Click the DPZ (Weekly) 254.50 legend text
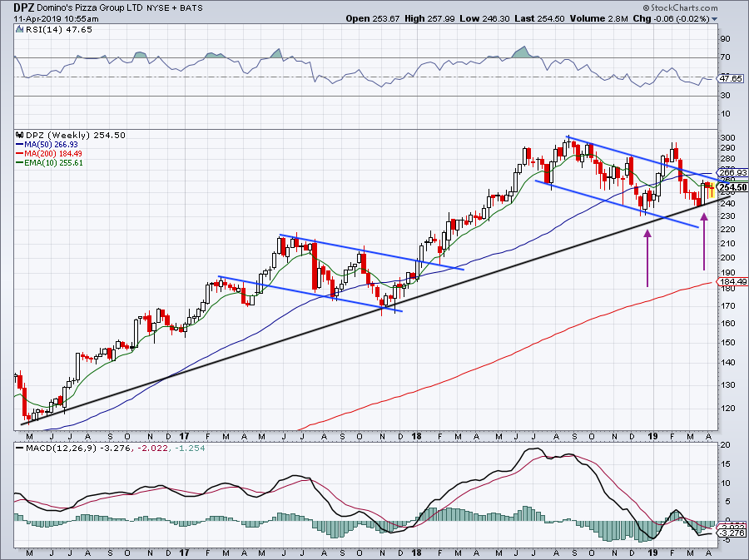The image size is (749, 560). pos(76,135)
